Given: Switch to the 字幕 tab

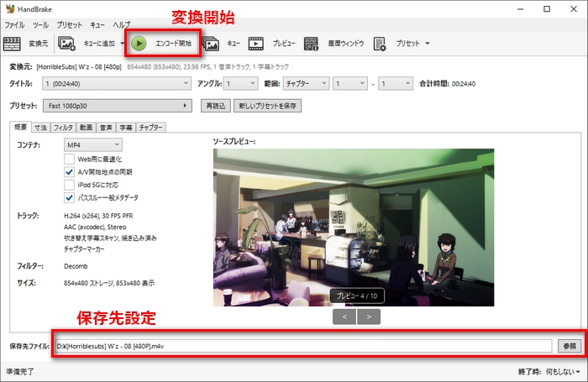Looking at the screenshot, I should click(x=126, y=128).
